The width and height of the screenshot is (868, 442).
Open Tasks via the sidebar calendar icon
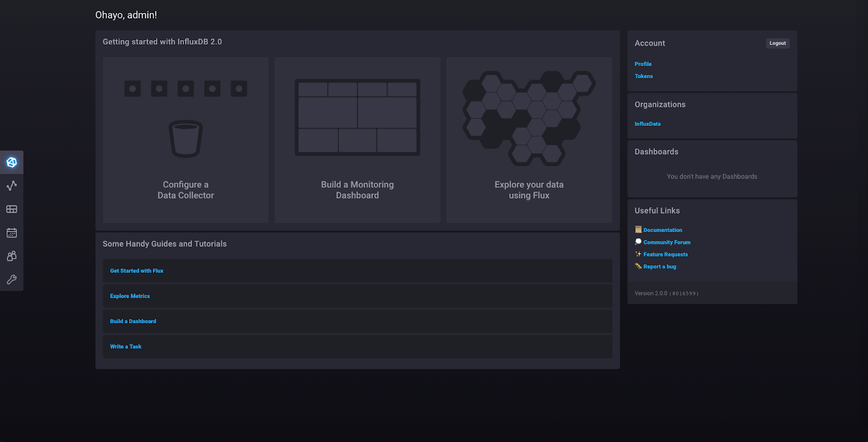(x=11, y=233)
